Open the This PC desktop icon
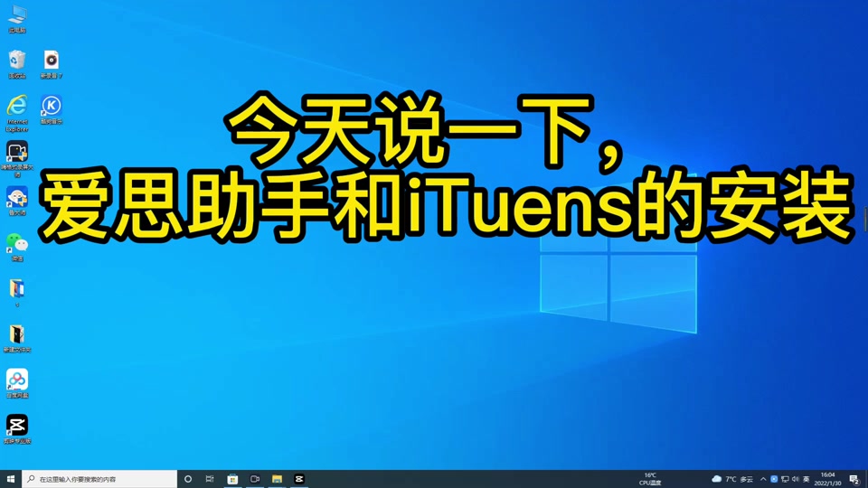 coord(17,16)
